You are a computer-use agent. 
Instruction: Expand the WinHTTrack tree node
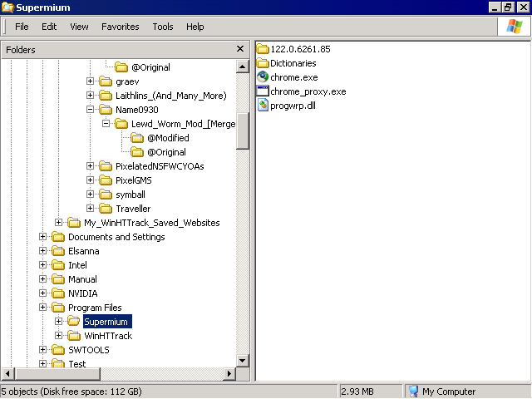[x=58, y=336]
